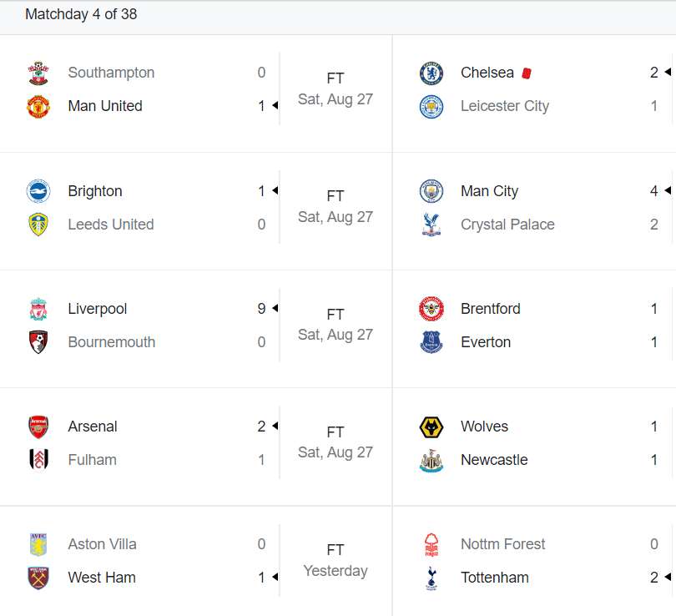
Task: Click Liverpool's score of 9
Action: tap(261, 309)
